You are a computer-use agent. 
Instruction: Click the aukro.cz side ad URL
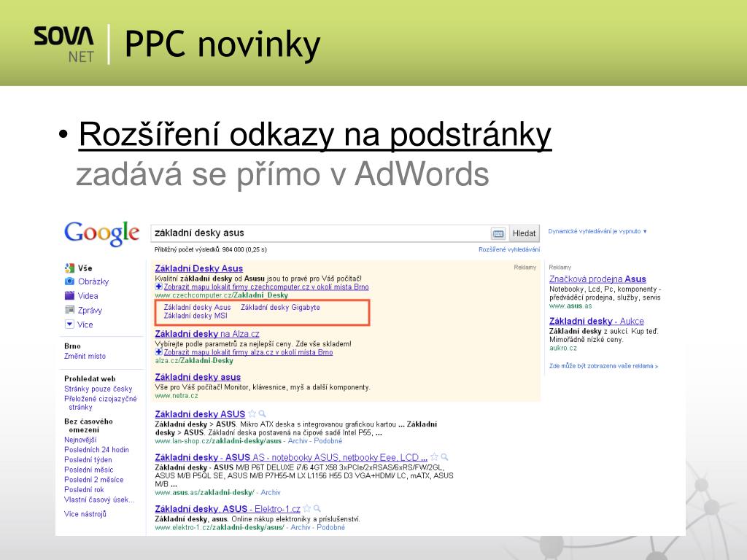562,348
